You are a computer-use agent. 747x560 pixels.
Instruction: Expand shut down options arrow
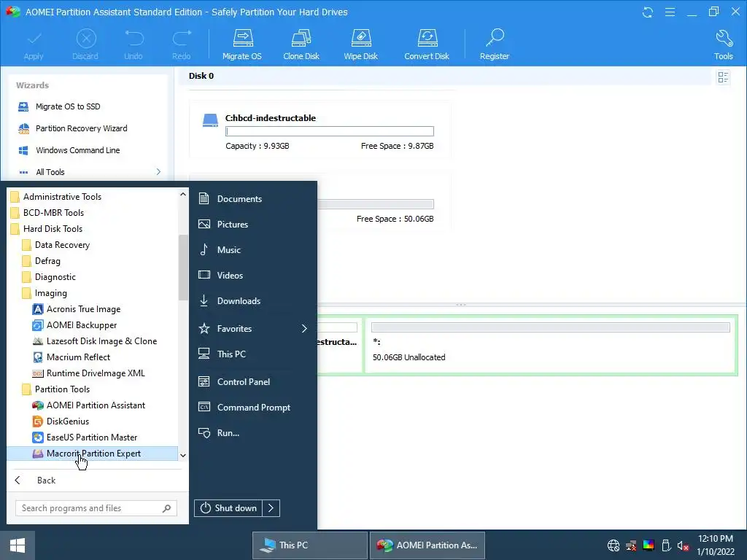(x=271, y=508)
